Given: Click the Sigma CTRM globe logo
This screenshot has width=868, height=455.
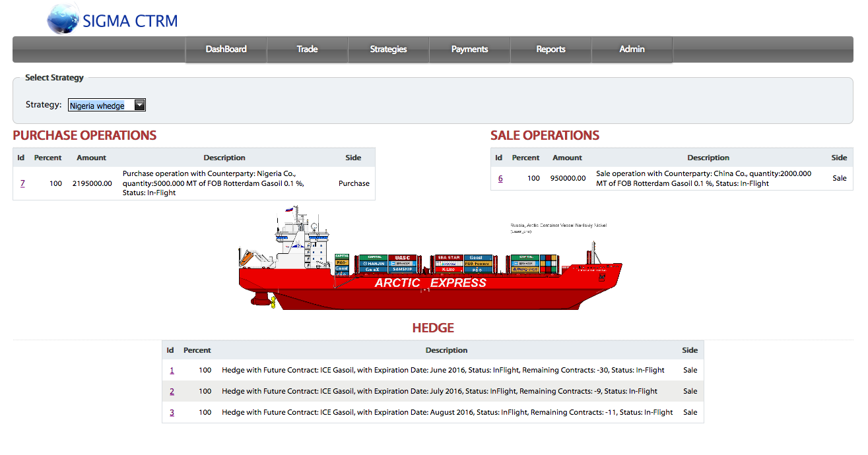Looking at the screenshot, I should (x=63, y=19).
